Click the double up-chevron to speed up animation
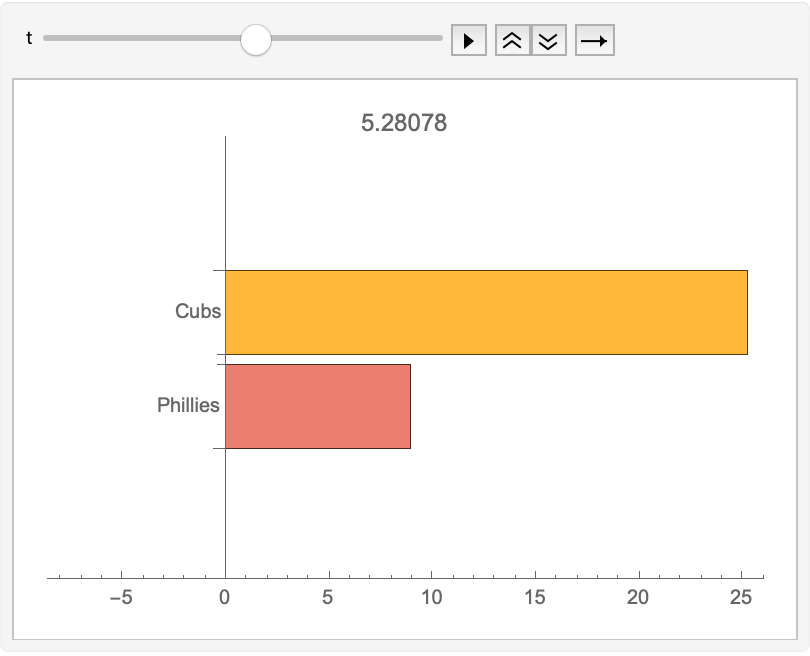 coord(511,40)
